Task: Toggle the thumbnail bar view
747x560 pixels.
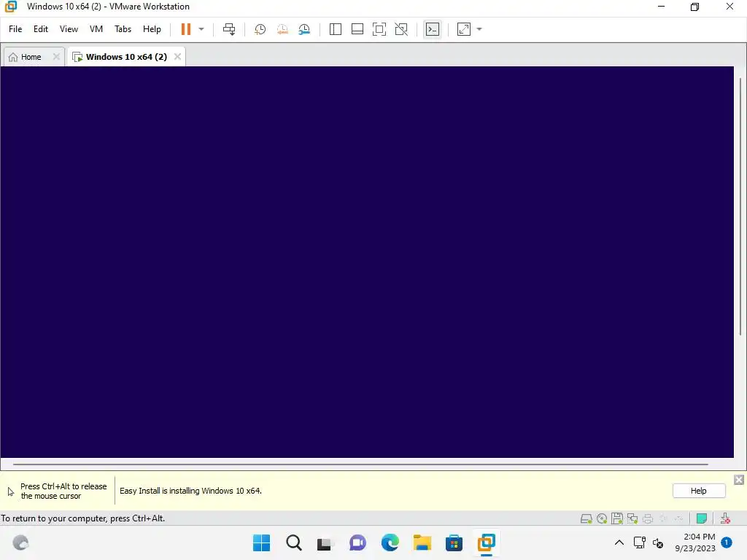Action: click(357, 29)
